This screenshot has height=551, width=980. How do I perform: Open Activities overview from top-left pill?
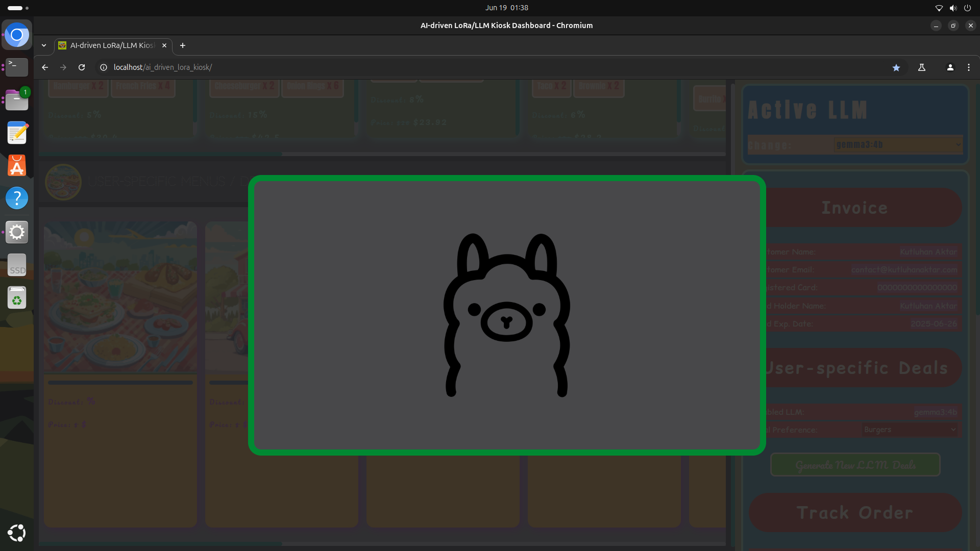18,8
